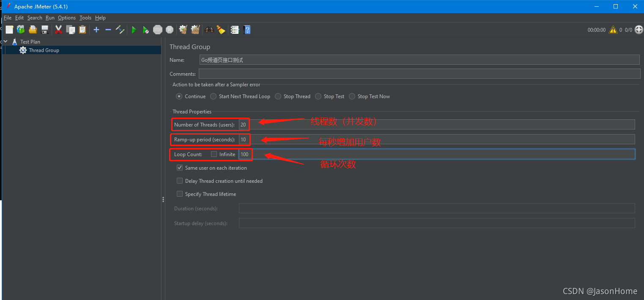
Task: Open the Edit menu
Action: [19, 18]
